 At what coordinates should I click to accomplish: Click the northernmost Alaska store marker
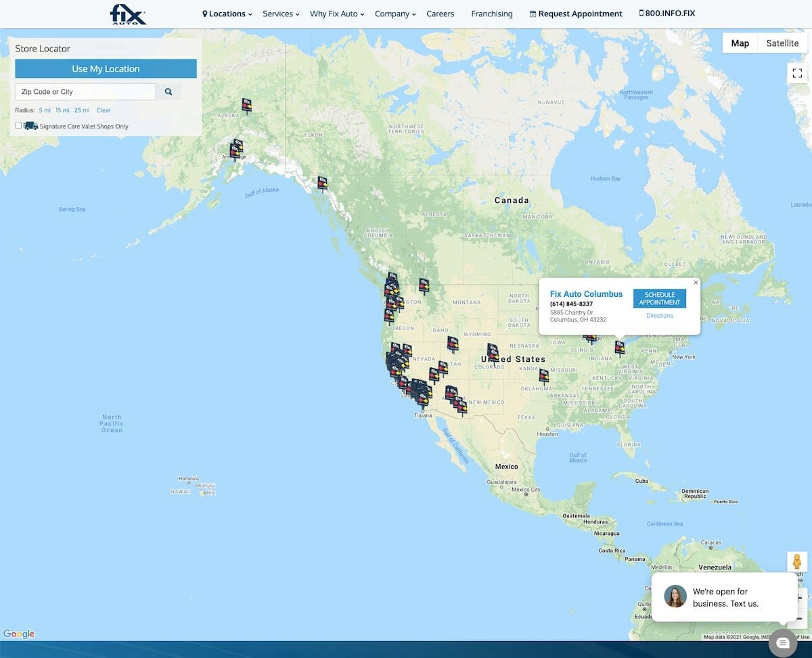point(247,105)
